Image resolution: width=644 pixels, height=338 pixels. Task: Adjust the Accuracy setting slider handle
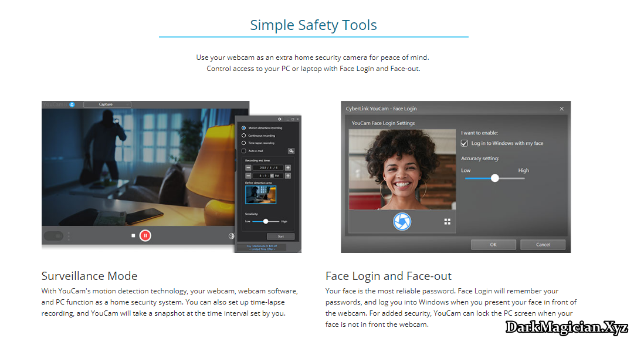(495, 178)
